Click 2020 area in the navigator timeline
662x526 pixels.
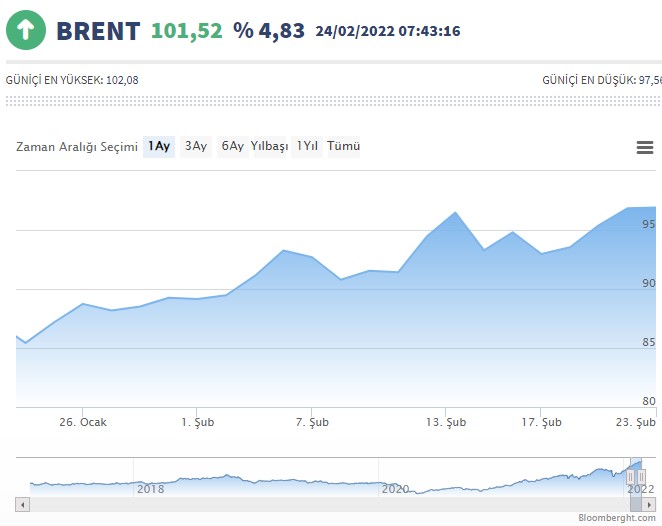[x=395, y=488]
